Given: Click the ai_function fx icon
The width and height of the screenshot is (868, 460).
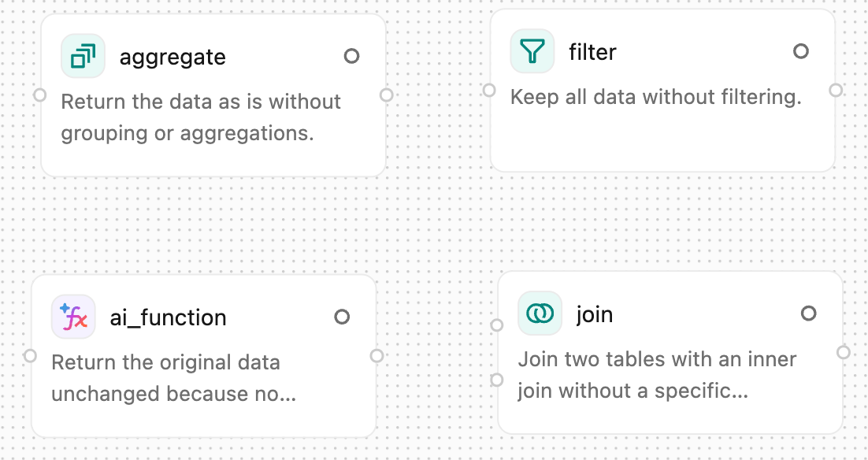Looking at the screenshot, I should [x=73, y=317].
